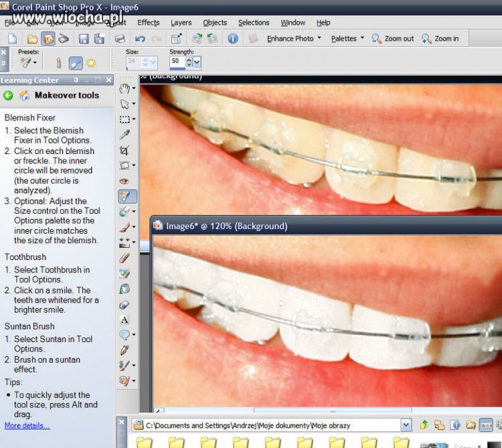The width and height of the screenshot is (502, 448).
Task: Toggle the Browse button in the toolbar
Action: tap(48, 39)
